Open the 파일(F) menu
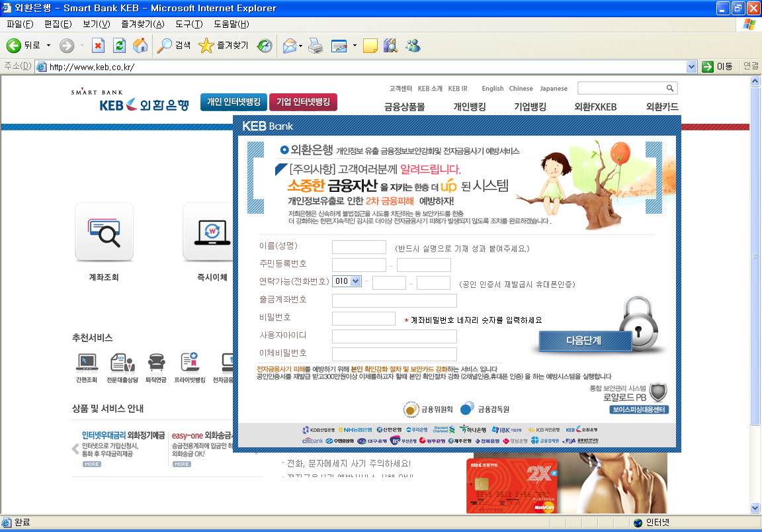The width and height of the screenshot is (762, 532). (x=20, y=24)
